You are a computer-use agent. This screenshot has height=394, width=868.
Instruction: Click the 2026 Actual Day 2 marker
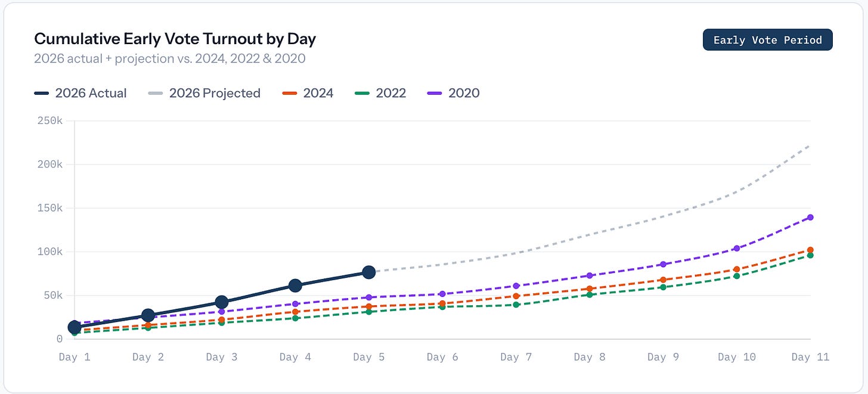pyautogui.click(x=148, y=315)
